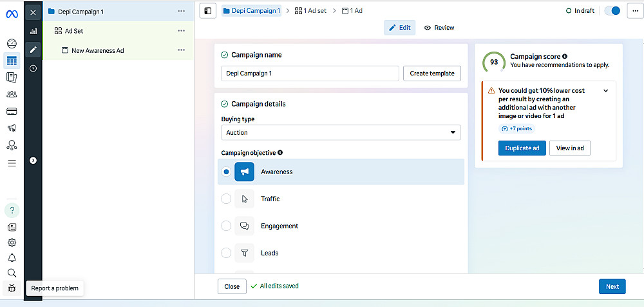
Task: Select the Engagement objective radio button
Action: (x=226, y=226)
